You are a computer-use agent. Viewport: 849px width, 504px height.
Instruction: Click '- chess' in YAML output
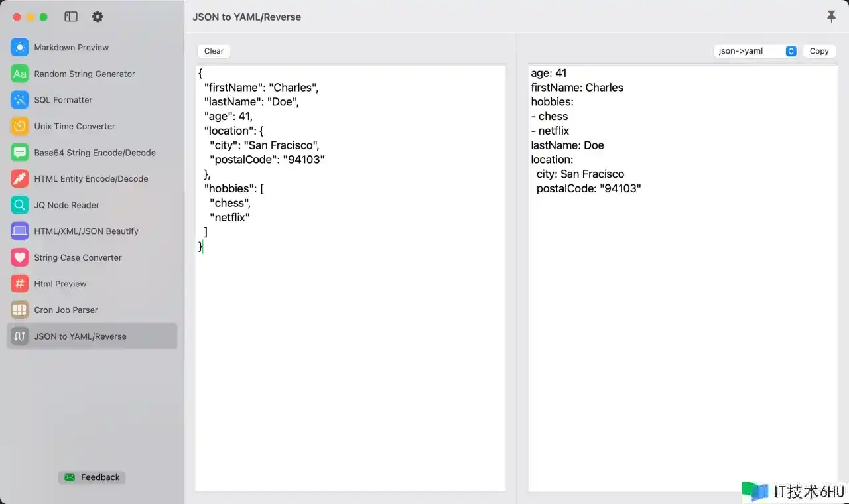[x=549, y=116]
